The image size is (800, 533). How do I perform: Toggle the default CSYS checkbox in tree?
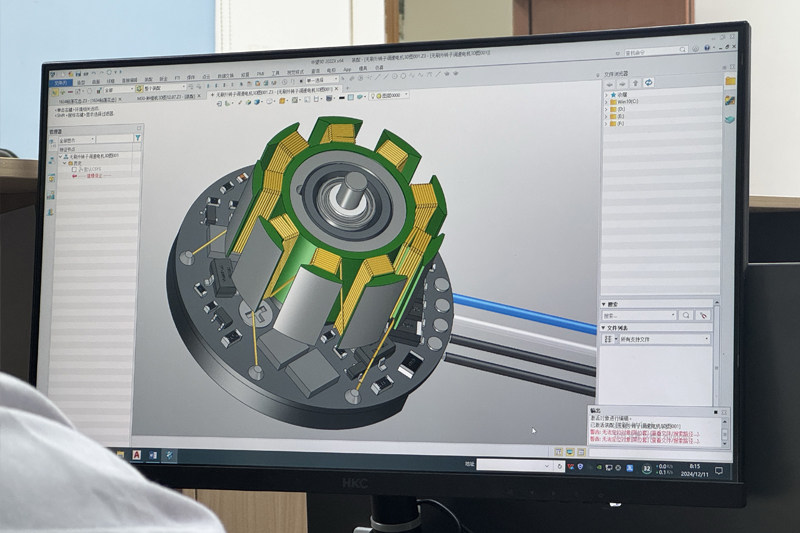point(74,170)
